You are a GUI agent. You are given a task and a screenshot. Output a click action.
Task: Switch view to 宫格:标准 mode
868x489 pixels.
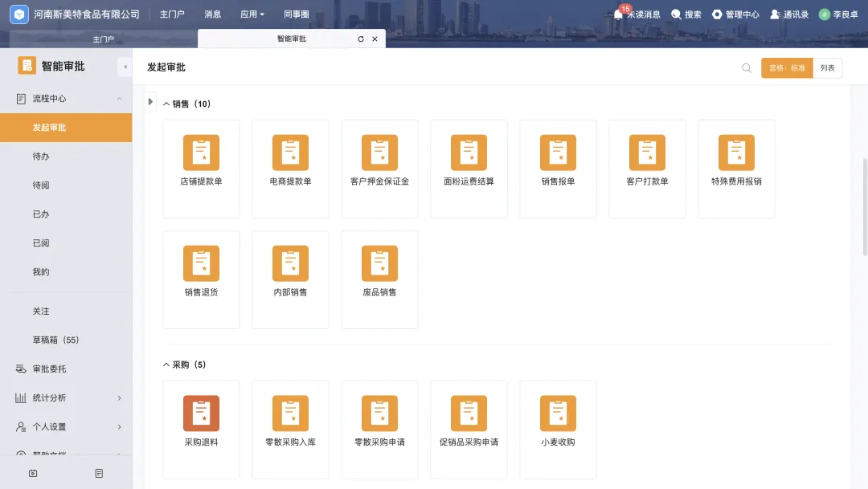787,68
